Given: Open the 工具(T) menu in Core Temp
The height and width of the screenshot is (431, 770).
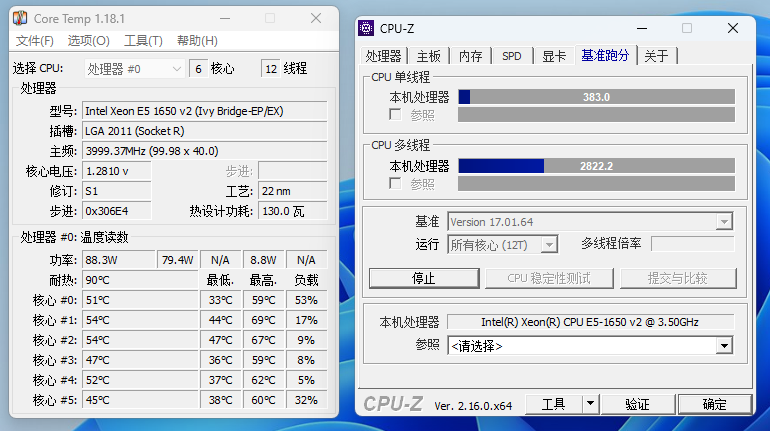Looking at the screenshot, I should 143,41.
